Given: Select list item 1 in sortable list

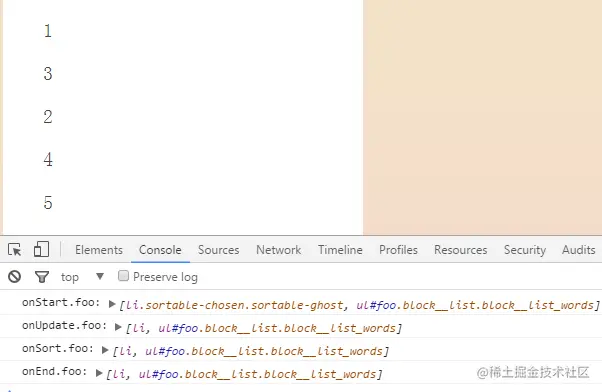Looking at the screenshot, I should (48, 31).
